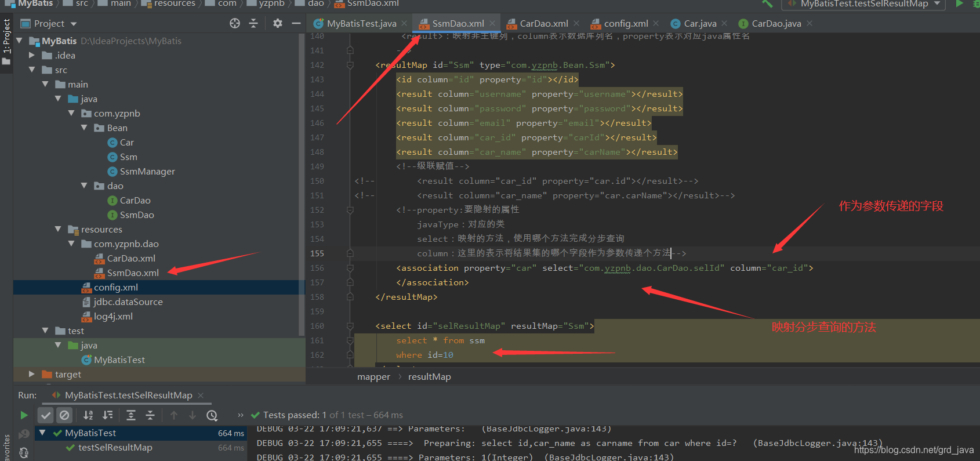The height and width of the screenshot is (461, 980).
Task: Collapse all in Project panel header
Action: click(x=253, y=23)
